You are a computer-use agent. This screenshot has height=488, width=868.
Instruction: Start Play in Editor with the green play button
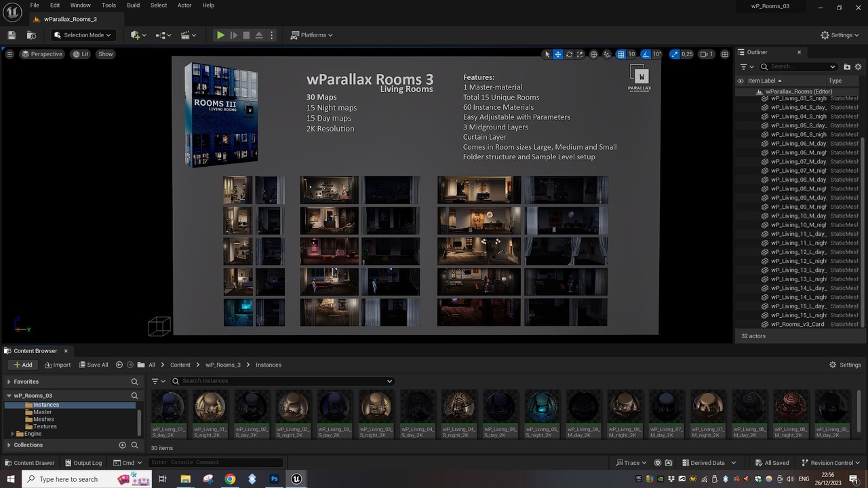220,35
